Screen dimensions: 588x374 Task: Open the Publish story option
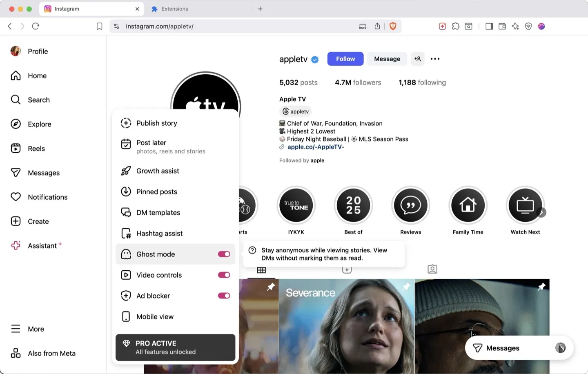(156, 123)
